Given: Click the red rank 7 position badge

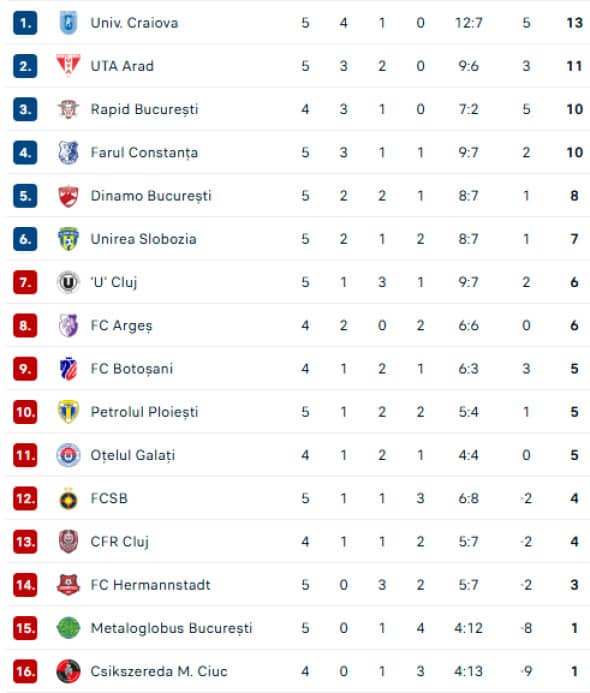Looking at the screenshot, I should [25, 282].
